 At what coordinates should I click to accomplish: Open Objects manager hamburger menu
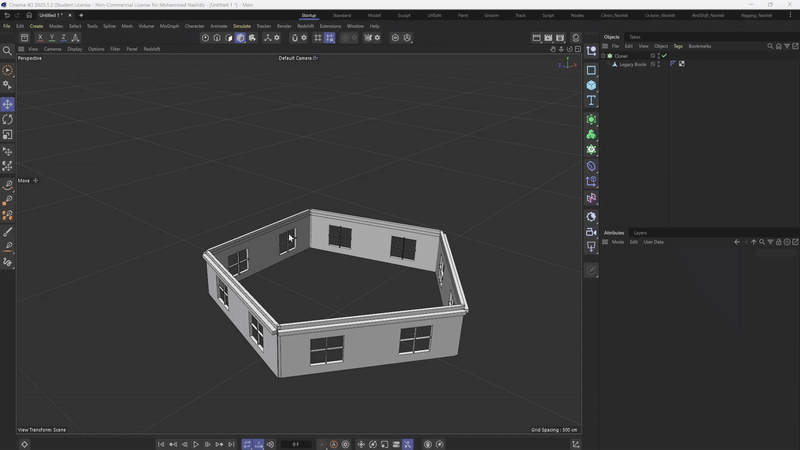coord(605,46)
